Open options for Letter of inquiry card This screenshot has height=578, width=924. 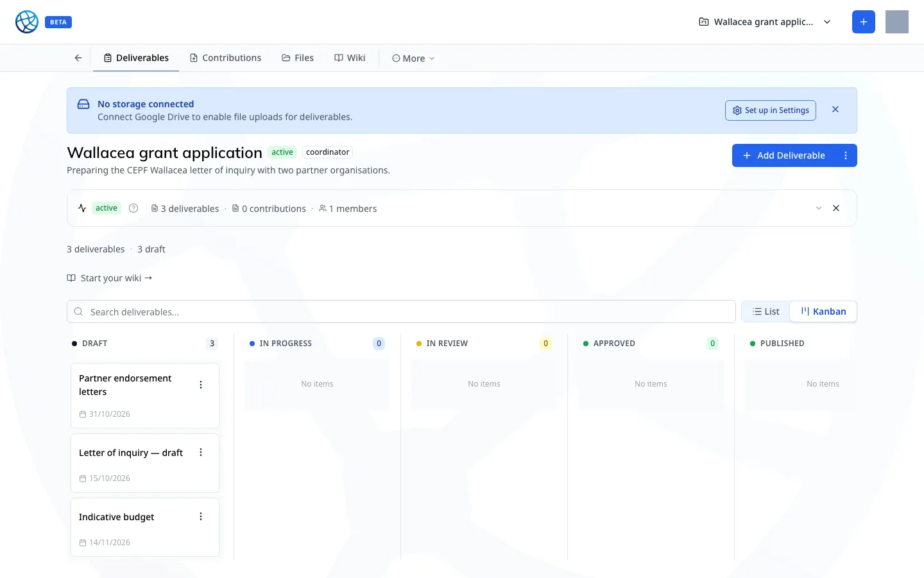(201, 452)
